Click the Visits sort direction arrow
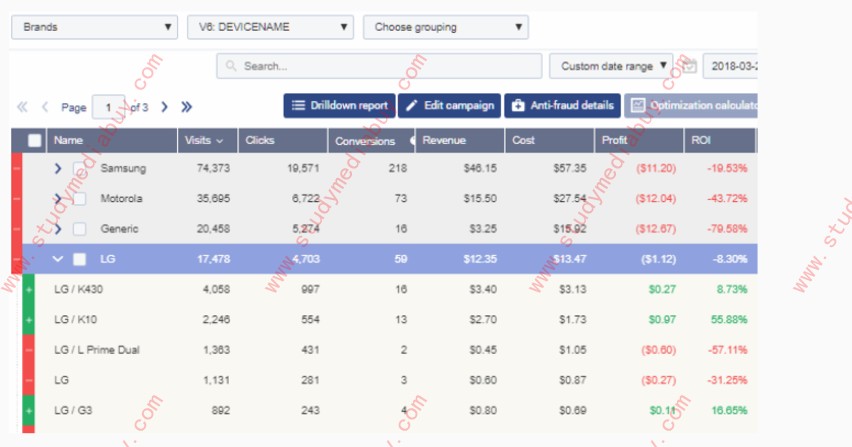 220,141
